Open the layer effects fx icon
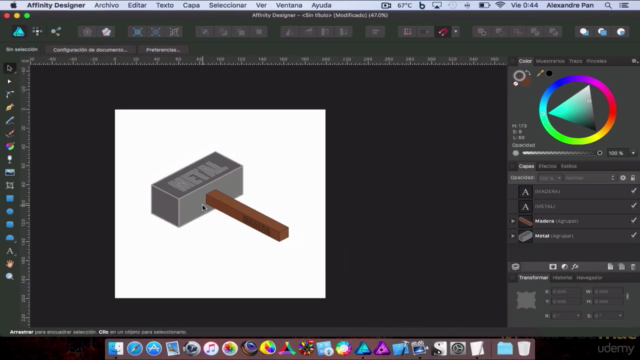 [x=575, y=267]
